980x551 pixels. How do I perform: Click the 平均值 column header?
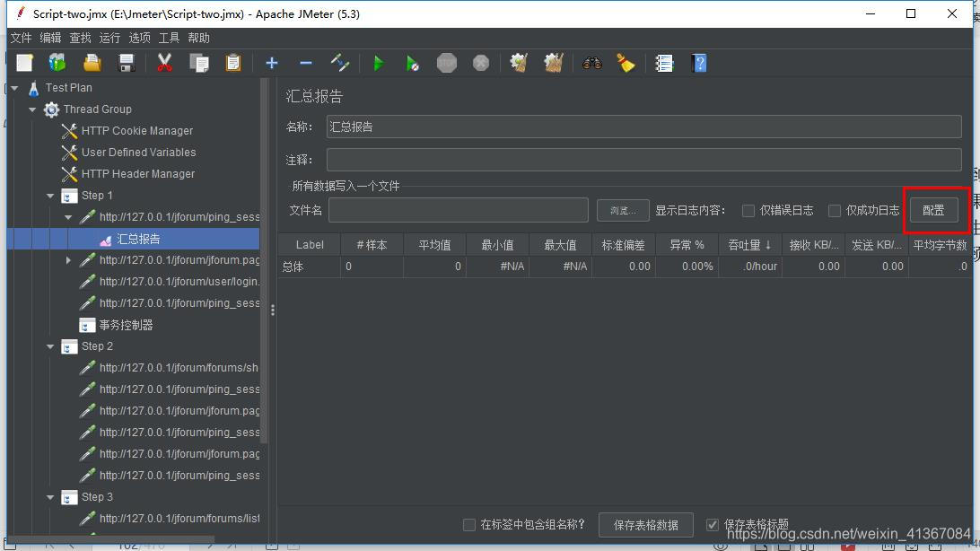[435, 245]
